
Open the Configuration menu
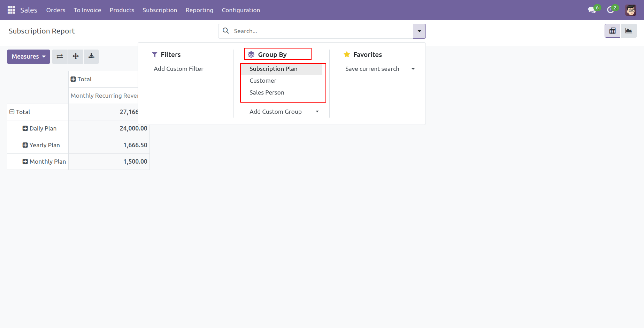pos(241,10)
